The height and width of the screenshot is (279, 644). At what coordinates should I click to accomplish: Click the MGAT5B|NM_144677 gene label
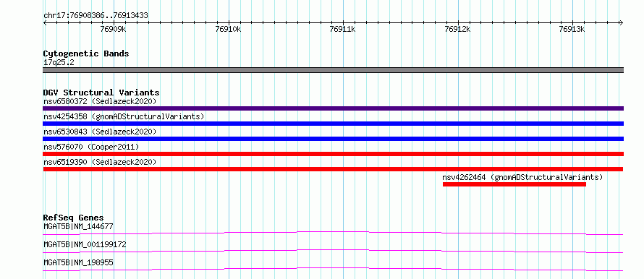(78, 226)
